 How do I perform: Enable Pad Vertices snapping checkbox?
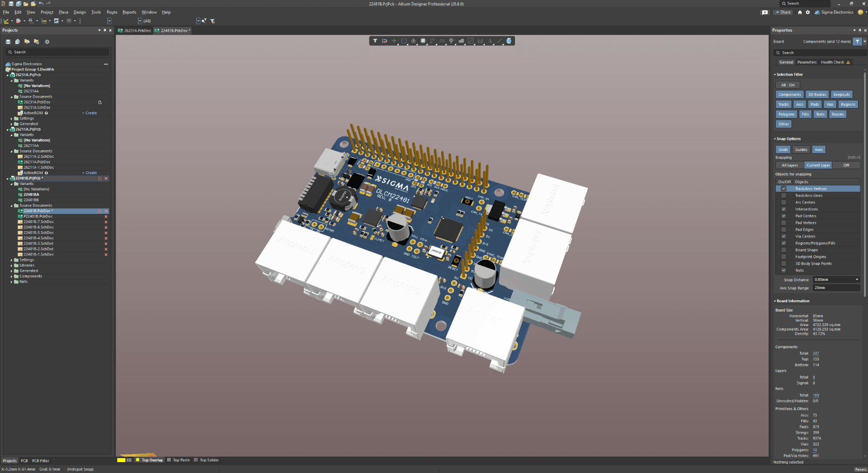click(x=783, y=223)
